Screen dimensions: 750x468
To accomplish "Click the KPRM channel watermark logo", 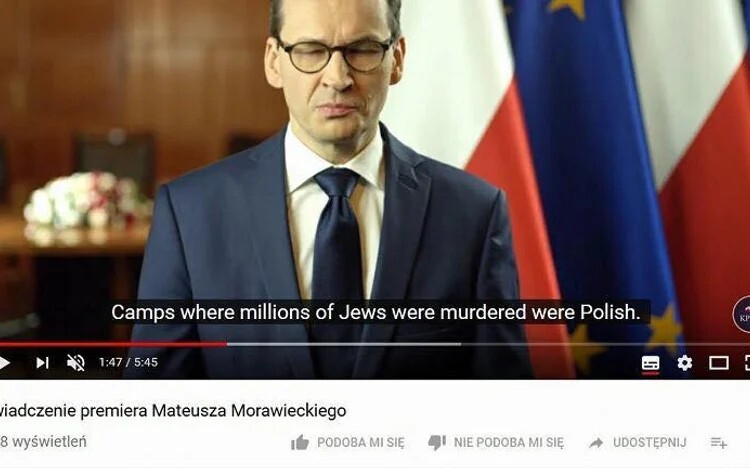I will tap(742, 314).
